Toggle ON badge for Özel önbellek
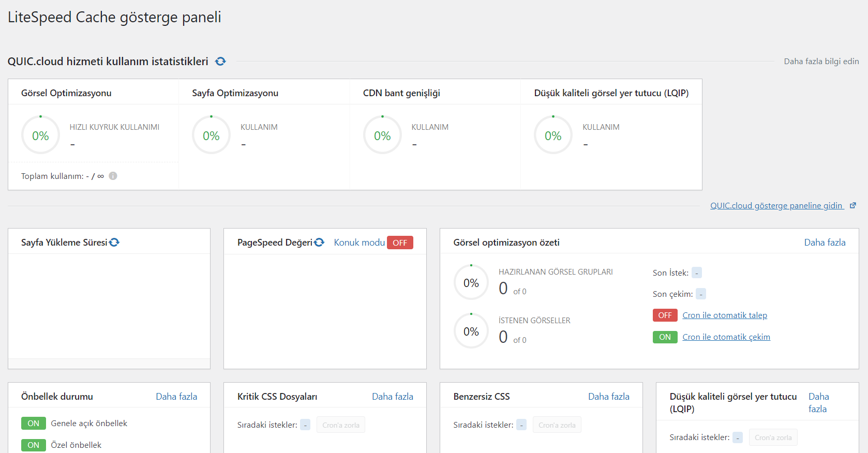 coord(34,445)
